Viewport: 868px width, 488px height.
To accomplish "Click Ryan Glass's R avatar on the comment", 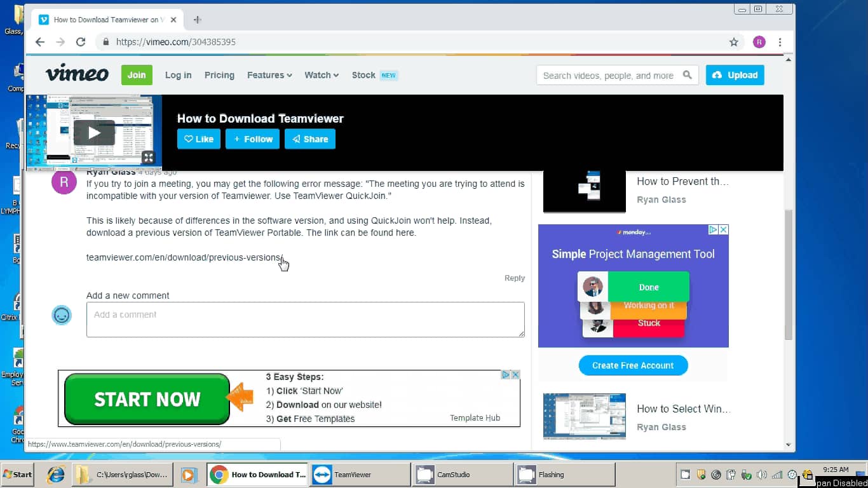I will (64, 182).
